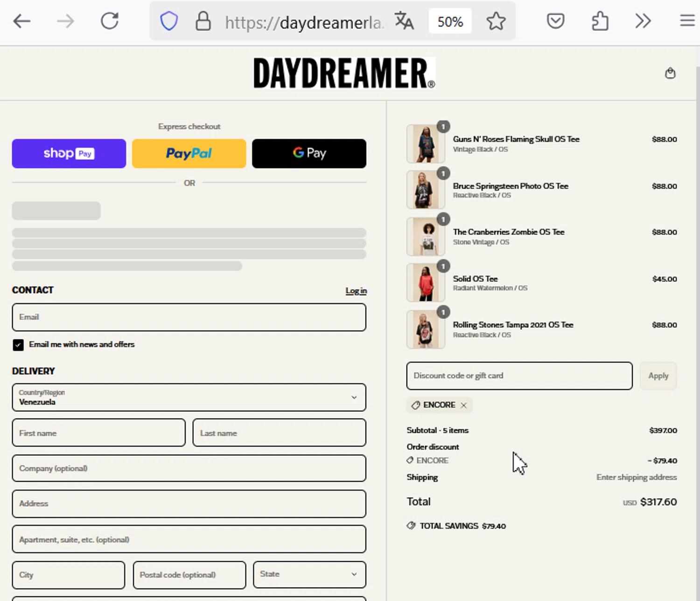Click the forward navigation arrow
The image size is (700, 601).
click(x=65, y=21)
